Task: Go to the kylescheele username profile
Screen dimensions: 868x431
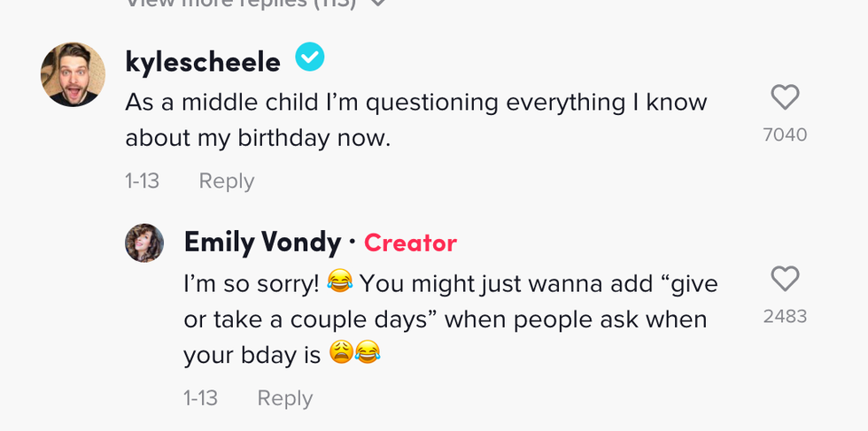Action: coord(203,61)
